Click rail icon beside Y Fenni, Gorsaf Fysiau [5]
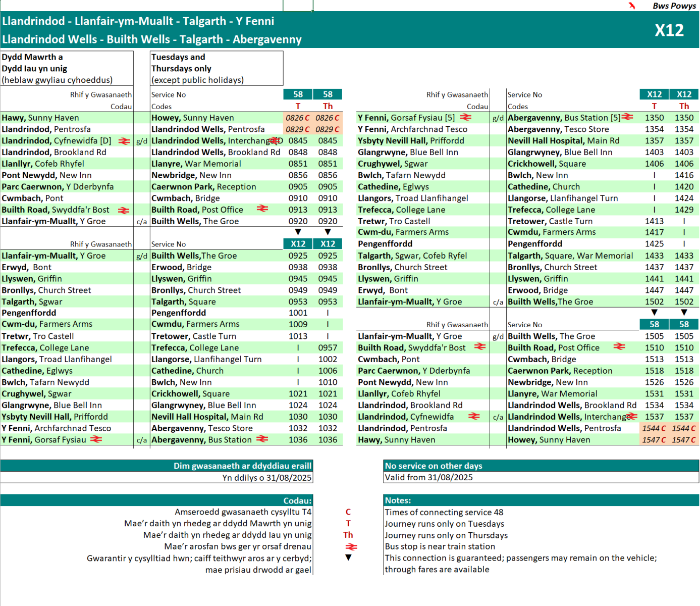Screen dimensions: 700x606 point(466,117)
